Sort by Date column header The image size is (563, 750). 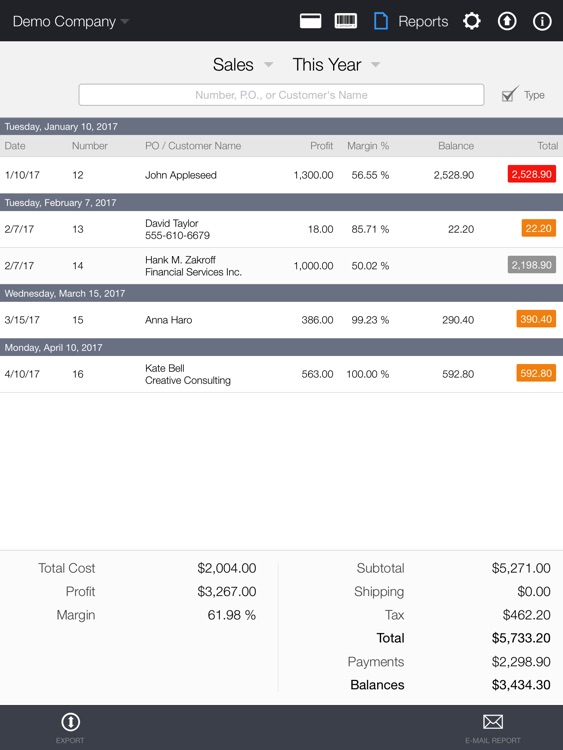click(x=15, y=146)
